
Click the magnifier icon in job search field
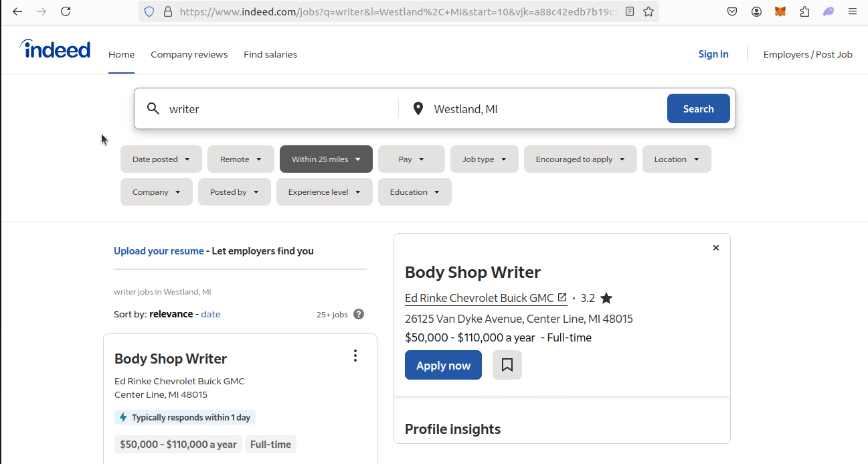(153, 108)
